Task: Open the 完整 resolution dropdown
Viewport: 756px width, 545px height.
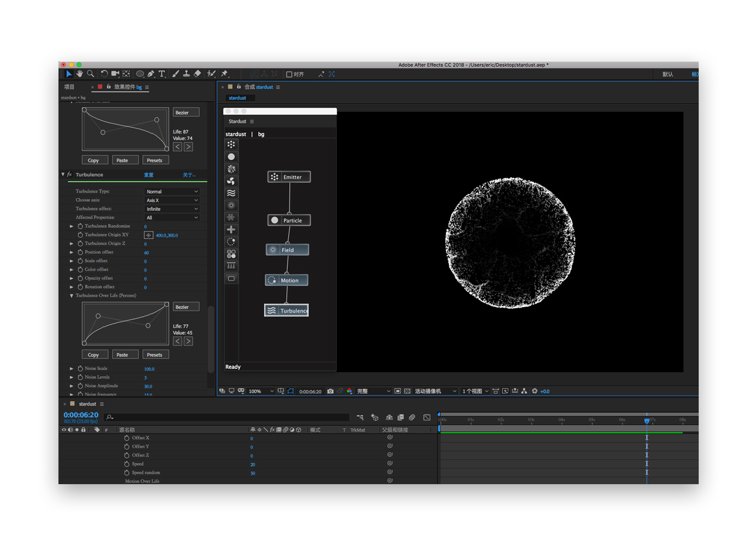Action: pyautogui.click(x=374, y=391)
